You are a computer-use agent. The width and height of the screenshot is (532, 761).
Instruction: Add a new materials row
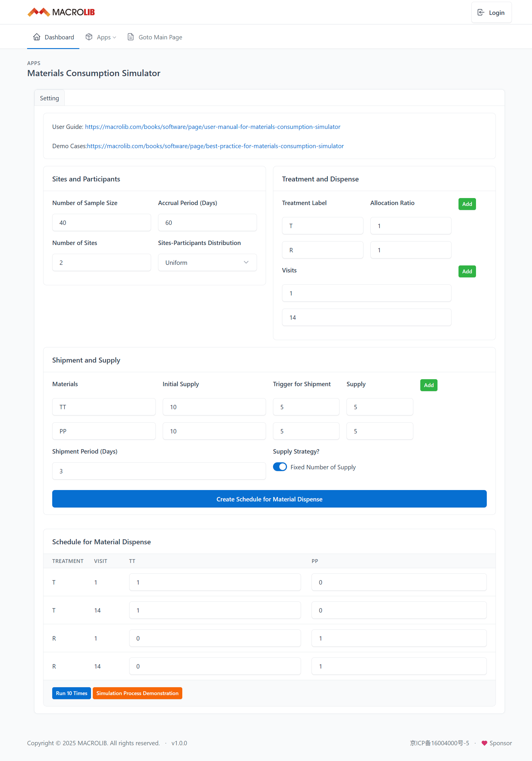[x=428, y=385]
